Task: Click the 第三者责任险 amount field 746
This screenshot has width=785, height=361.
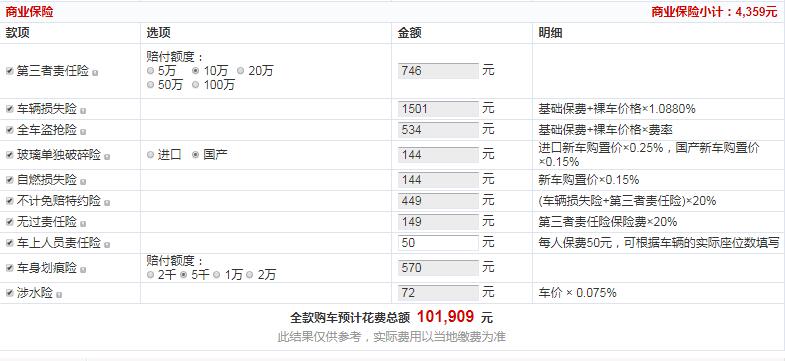Action: 439,71
